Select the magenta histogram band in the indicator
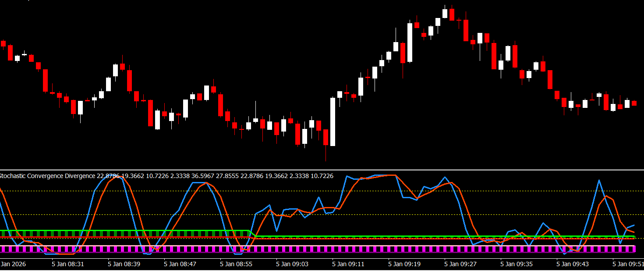The image size is (644, 271). [307, 249]
